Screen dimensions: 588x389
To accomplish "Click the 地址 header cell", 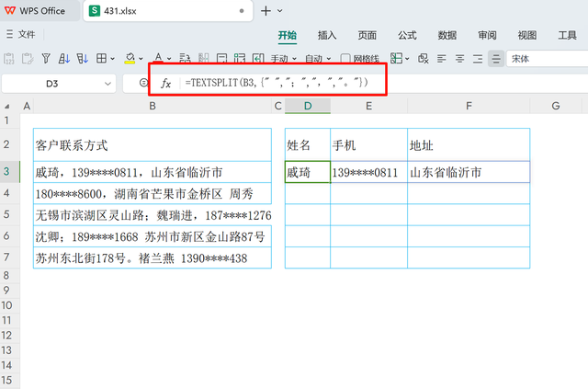I will pos(469,145).
